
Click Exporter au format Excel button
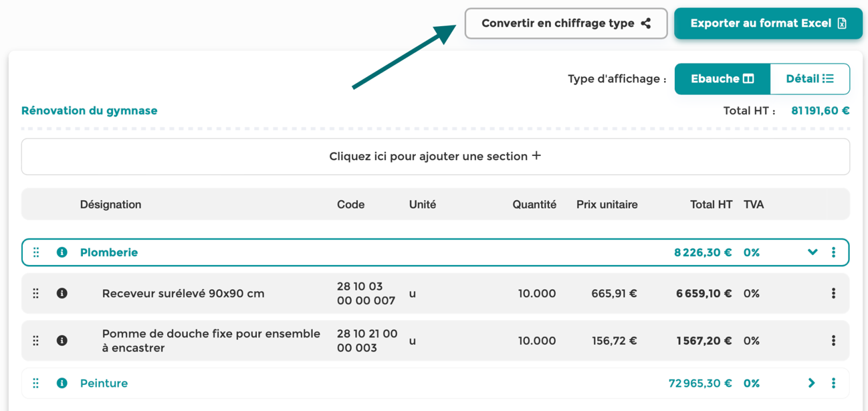coord(768,23)
